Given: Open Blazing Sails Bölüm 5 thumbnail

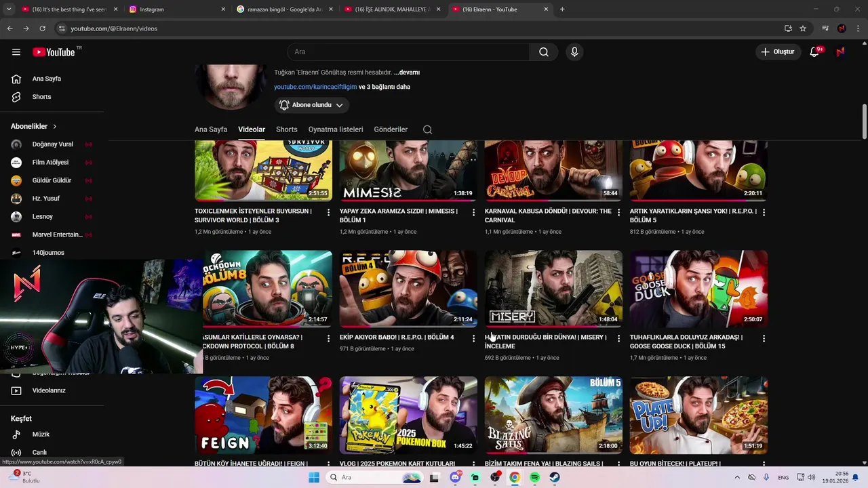Looking at the screenshot, I should click(553, 415).
